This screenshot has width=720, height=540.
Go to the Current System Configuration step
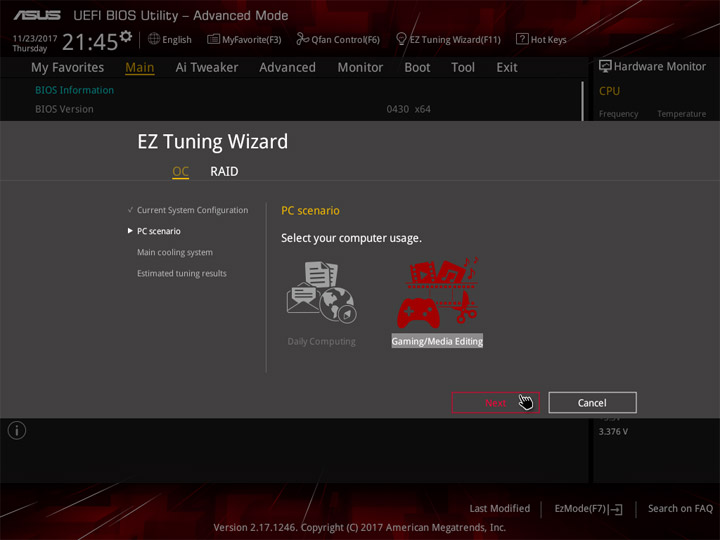pos(192,210)
